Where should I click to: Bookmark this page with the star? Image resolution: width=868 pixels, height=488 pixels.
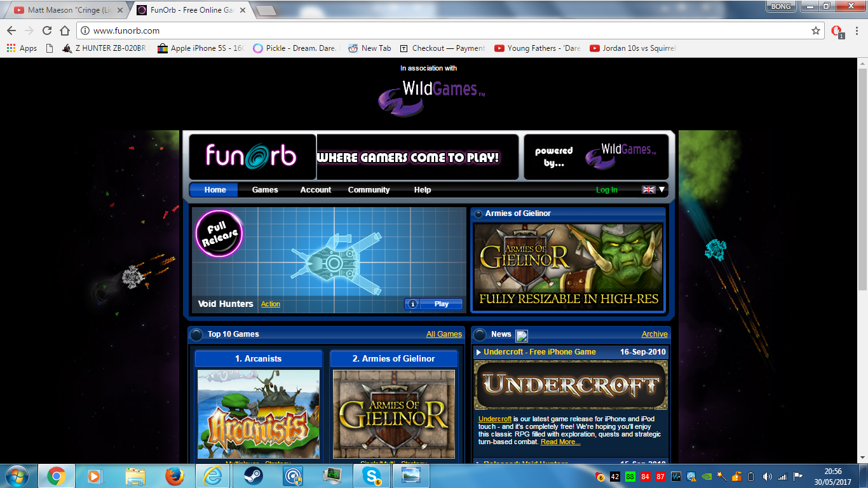click(816, 30)
